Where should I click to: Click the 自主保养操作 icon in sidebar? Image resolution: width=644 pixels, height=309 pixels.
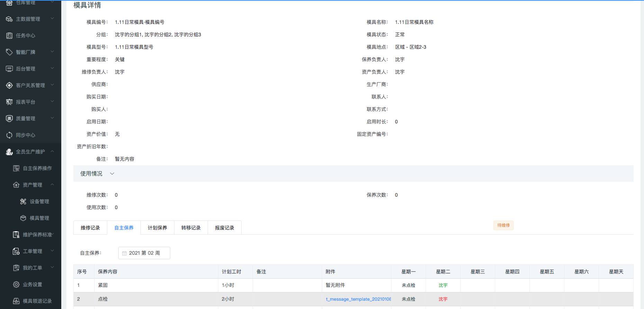point(16,168)
